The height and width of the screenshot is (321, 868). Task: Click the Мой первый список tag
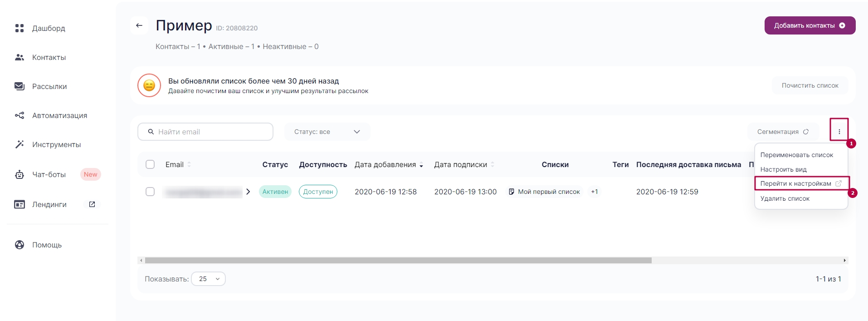pyautogui.click(x=544, y=192)
